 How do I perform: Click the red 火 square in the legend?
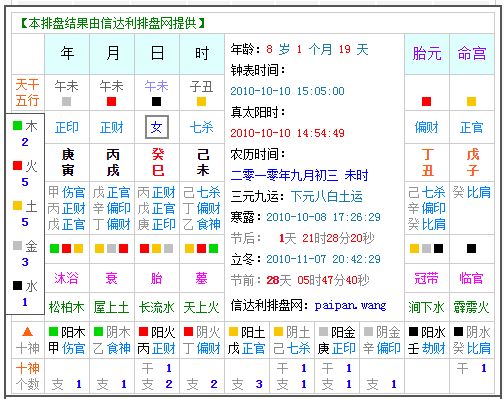pyautogui.click(x=17, y=165)
